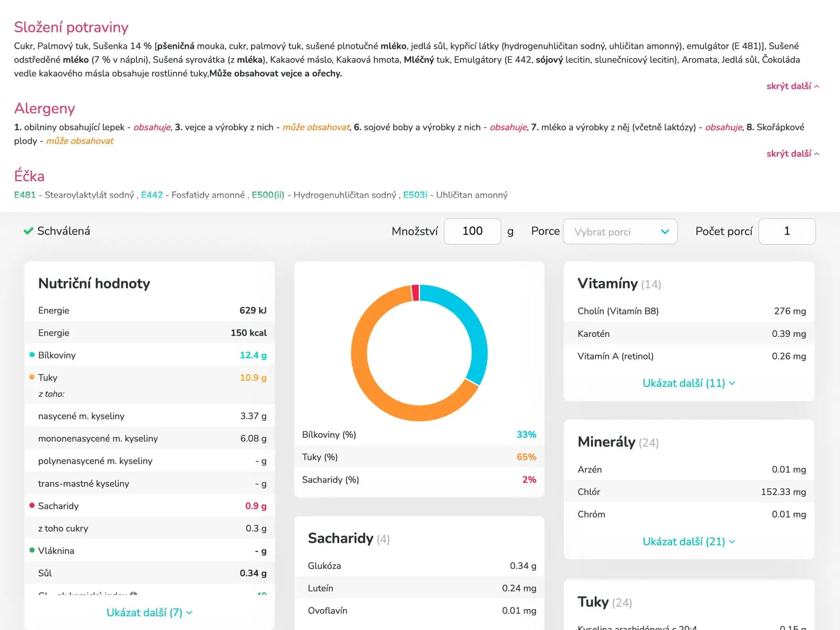
Task: Click the teal dot beside Bílkoviny
Action: [x=32, y=355]
